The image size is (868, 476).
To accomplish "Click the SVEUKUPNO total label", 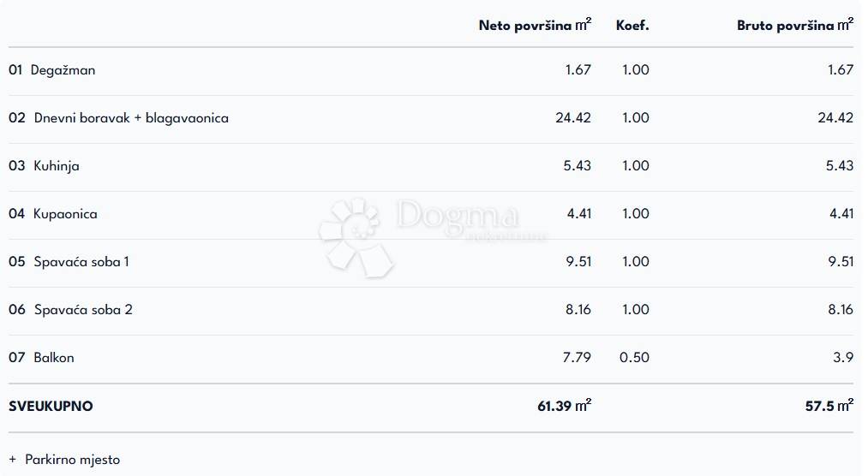I will click(51, 407).
